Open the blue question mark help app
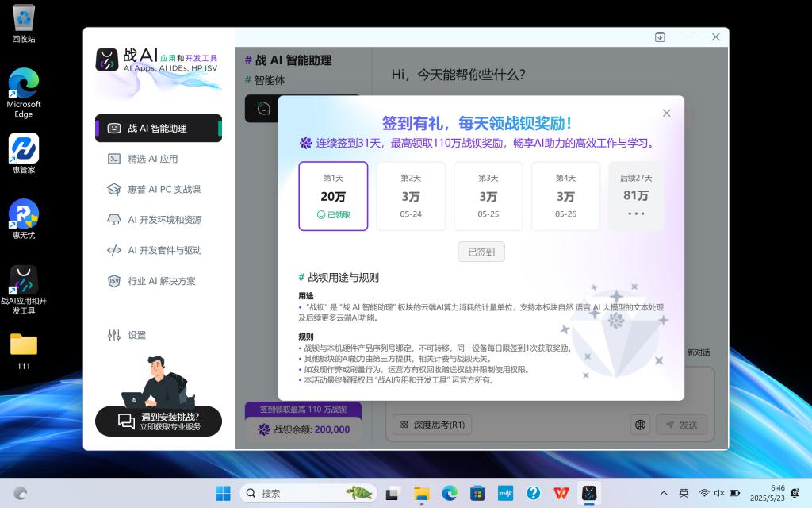Viewport: 812px width, 508px height. [x=534, y=493]
